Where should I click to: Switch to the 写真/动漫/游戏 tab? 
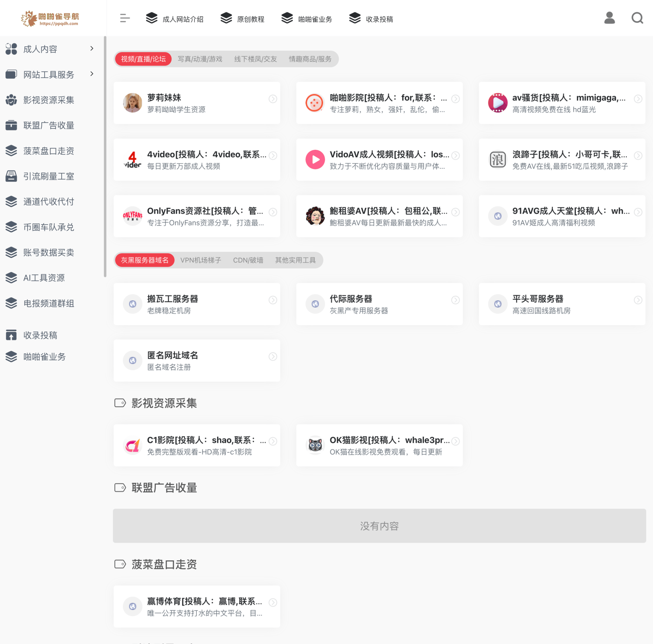[200, 59]
